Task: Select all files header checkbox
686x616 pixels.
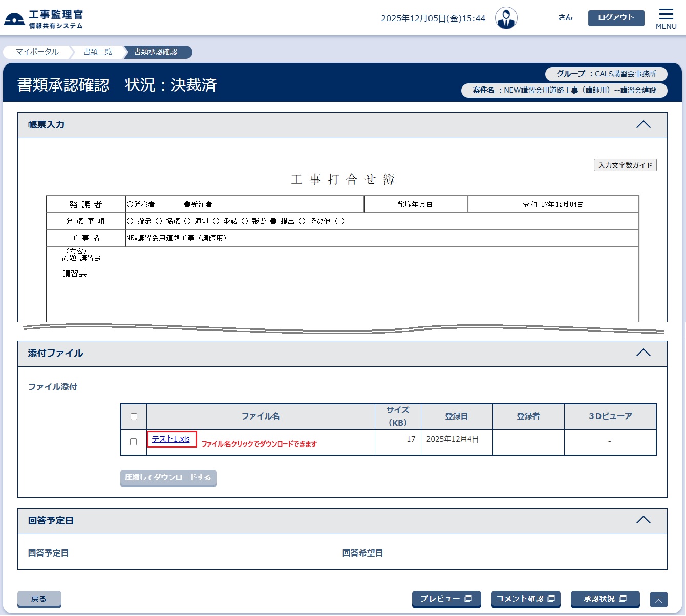Action: click(134, 416)
